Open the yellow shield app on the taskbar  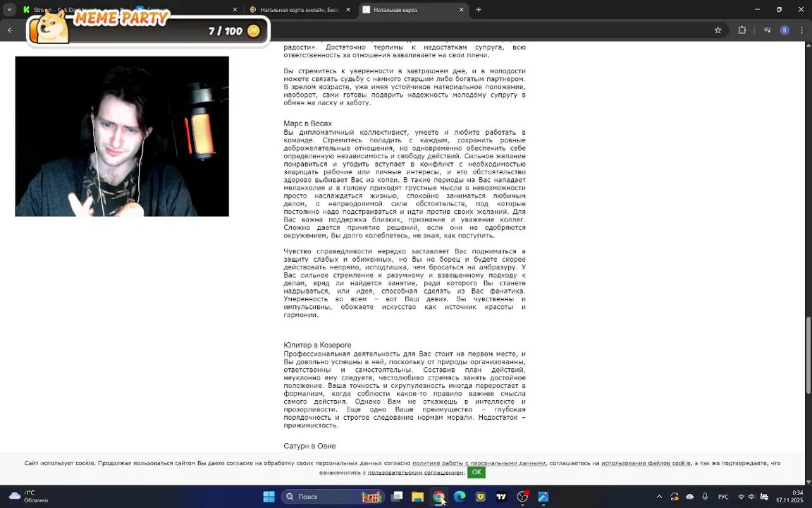481,497
